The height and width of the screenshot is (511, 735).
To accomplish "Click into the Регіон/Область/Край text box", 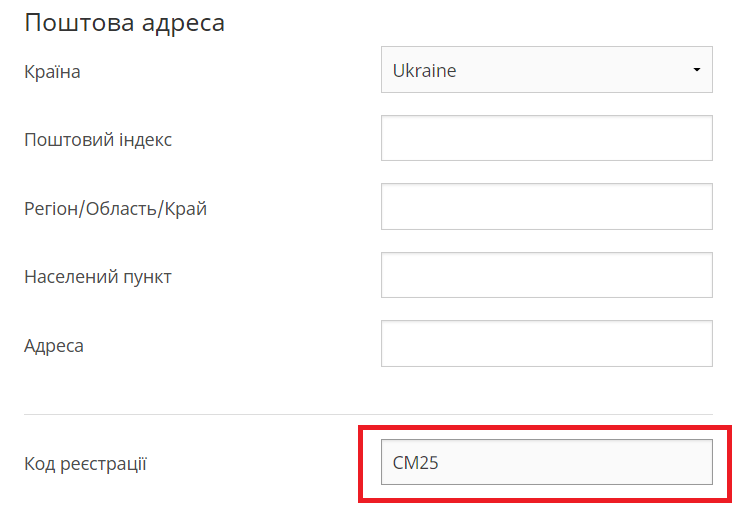I will [546, 207].
